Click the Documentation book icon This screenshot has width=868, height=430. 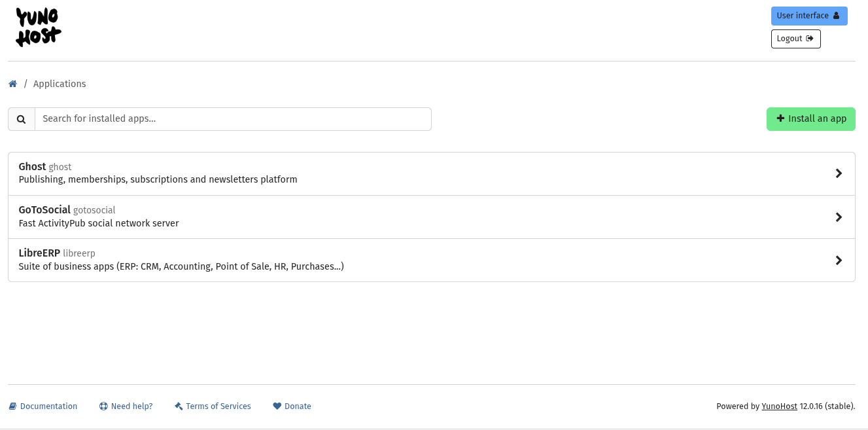tap(12, 406)
